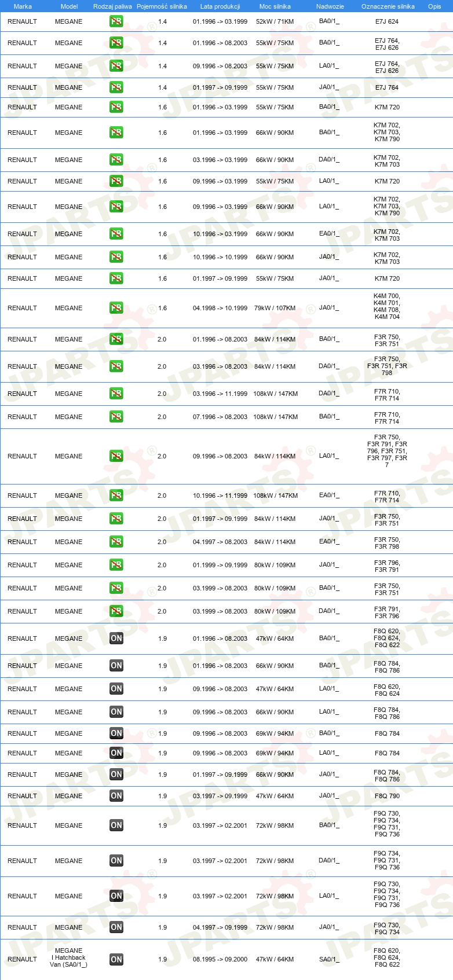The height and width of the screenshot is (980, 453).
Task: Select the Opis column header
Action: point(434,6)
